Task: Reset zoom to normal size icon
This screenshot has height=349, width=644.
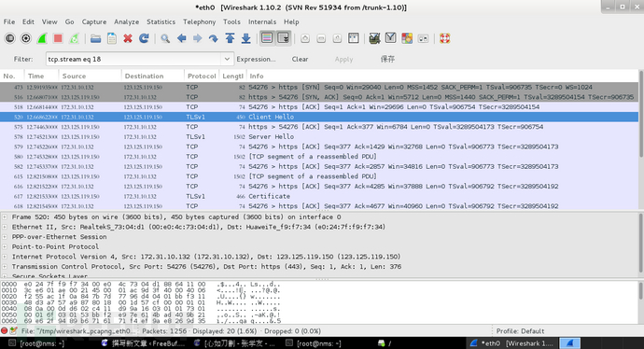Action: pyautogui.click(x=337, y=38)
